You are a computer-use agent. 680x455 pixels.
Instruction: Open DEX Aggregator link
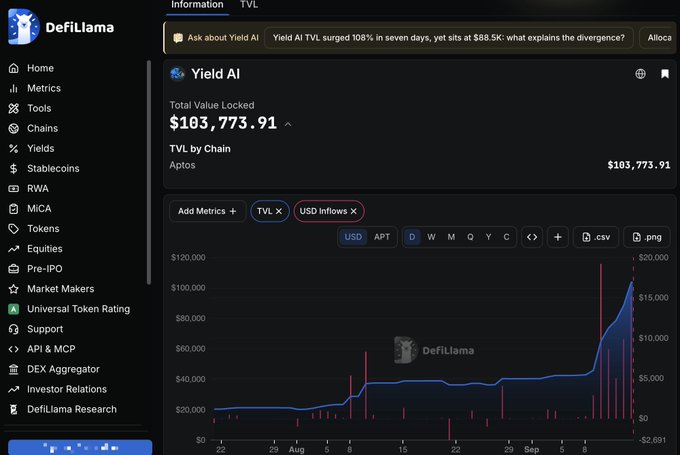tap(63, 369)
